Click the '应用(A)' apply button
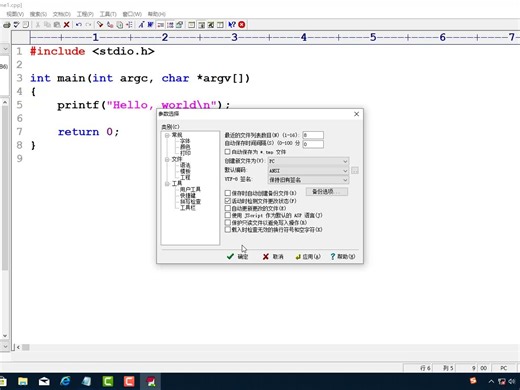Screen dimensions: 520x390 click(x=308, y=256)
